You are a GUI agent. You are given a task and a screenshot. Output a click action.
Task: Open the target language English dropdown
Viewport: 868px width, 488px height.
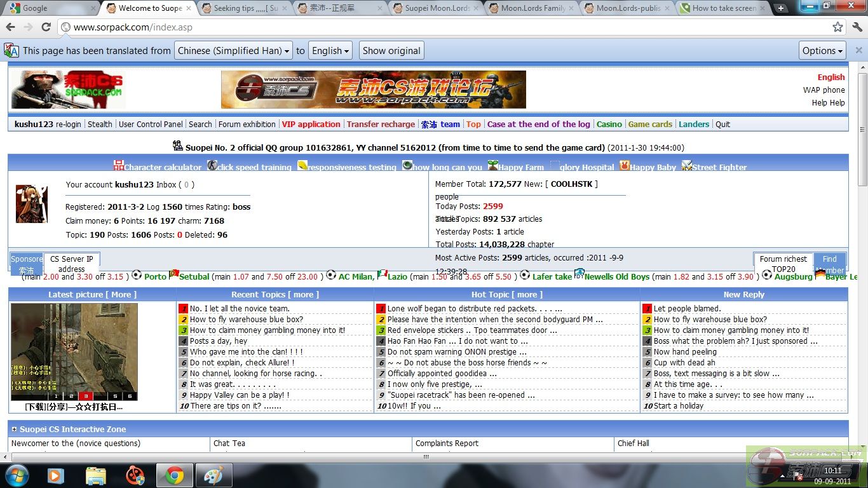click(331, 51)
